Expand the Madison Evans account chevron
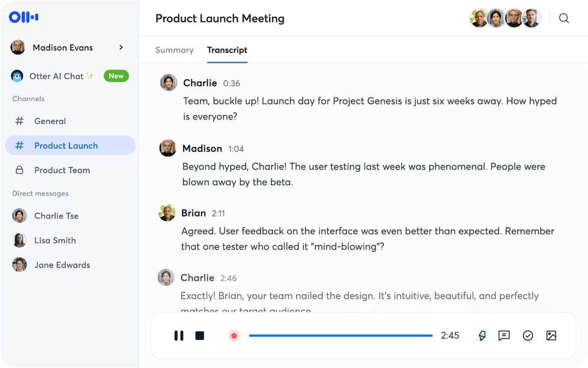The height and width of the screenshot is (368, 588). point(121,48)
